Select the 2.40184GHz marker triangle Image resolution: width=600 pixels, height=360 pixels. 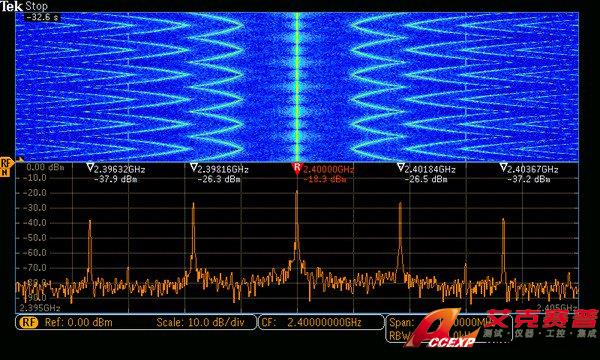tap(400, 167)
